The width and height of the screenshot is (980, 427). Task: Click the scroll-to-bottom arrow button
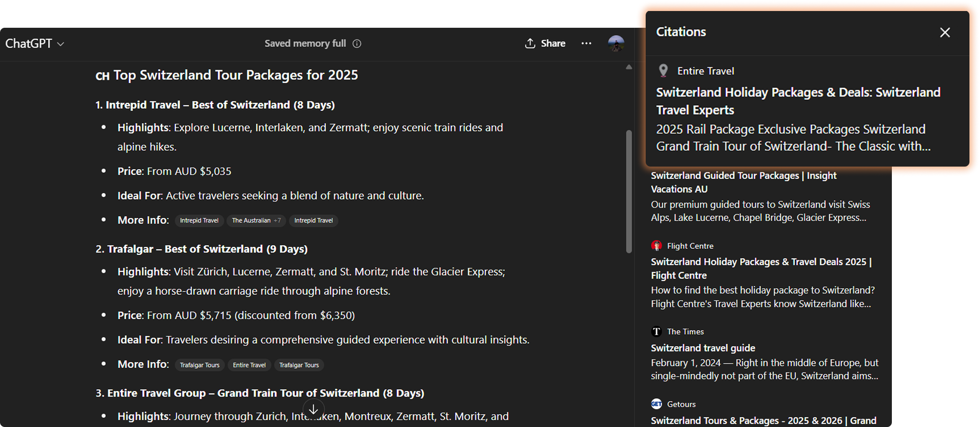tap(313, 410)
